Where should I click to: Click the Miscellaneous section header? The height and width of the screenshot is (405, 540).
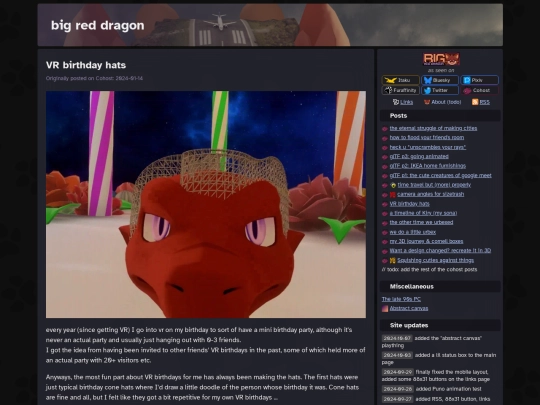click(x=440, y=287)
